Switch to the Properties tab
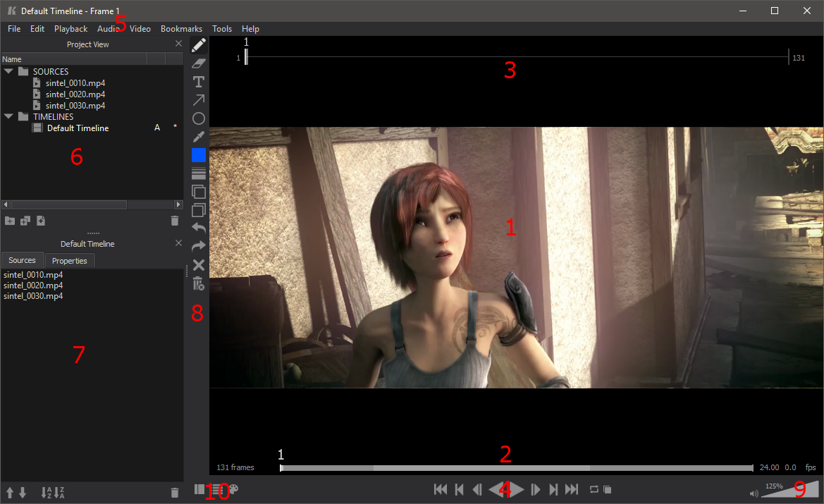 [x=70, y=261]
